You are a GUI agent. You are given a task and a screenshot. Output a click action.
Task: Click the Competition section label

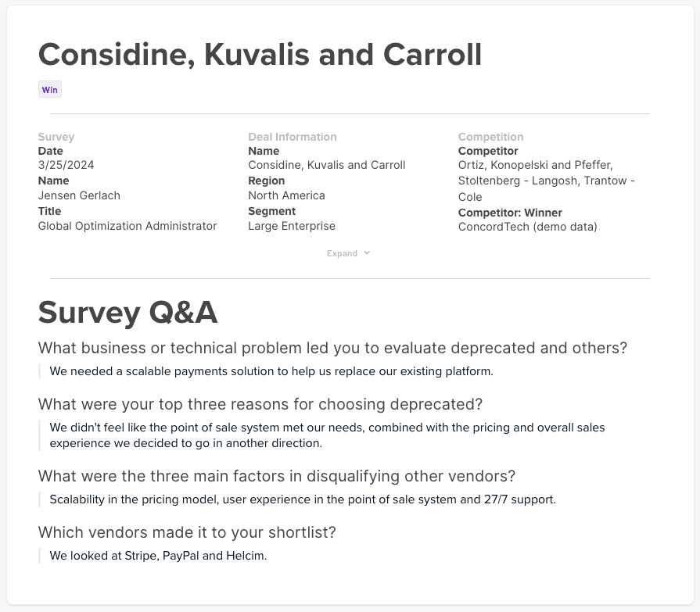[x=489, y=137]
